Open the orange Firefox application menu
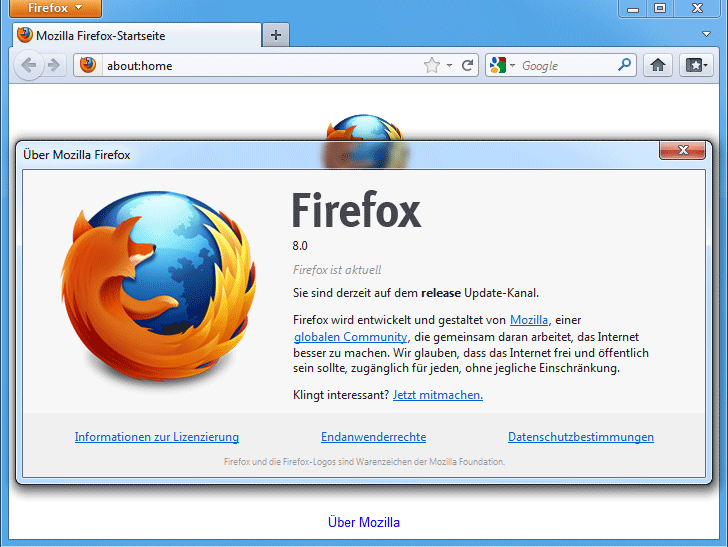 (55, 8)
